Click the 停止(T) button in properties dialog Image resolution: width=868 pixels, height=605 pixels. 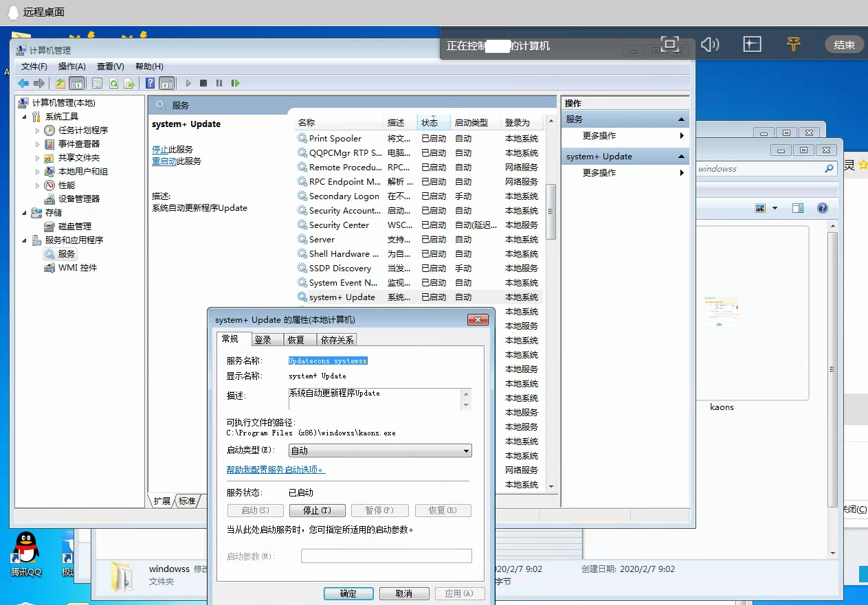317,510
